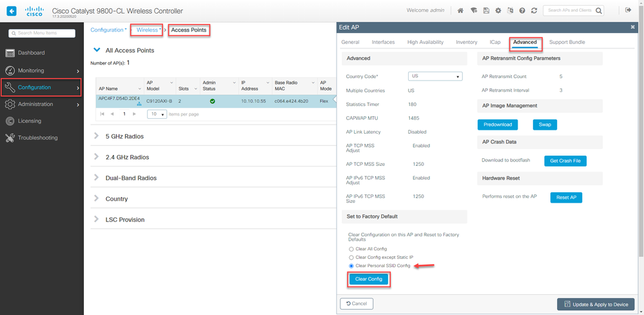Expand the Dual-Band Radios section
This screenshot has width=644, height=315.
point(97,178)
